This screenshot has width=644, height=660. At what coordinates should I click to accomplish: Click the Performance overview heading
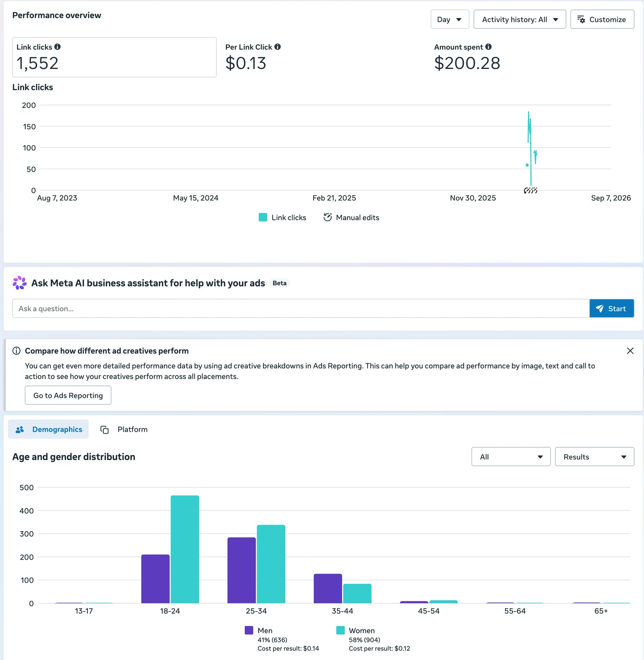[57, 15]
